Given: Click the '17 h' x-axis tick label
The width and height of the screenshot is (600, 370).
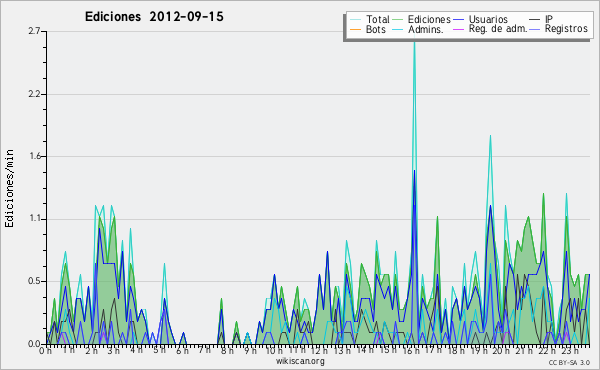Looking at the screenshot, I should click(x=433, y=350).
